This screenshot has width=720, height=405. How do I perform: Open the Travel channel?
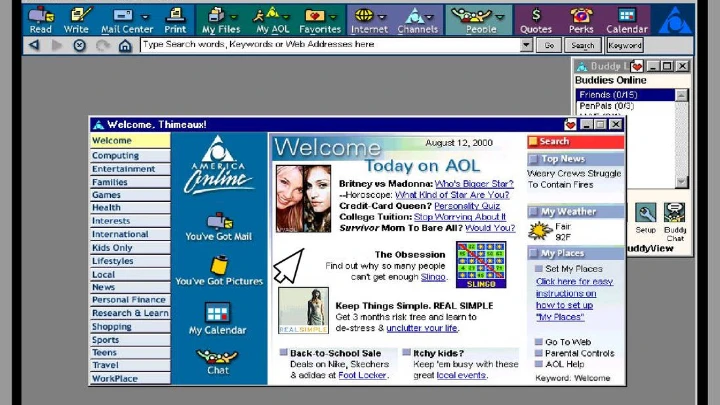point(130,365)
